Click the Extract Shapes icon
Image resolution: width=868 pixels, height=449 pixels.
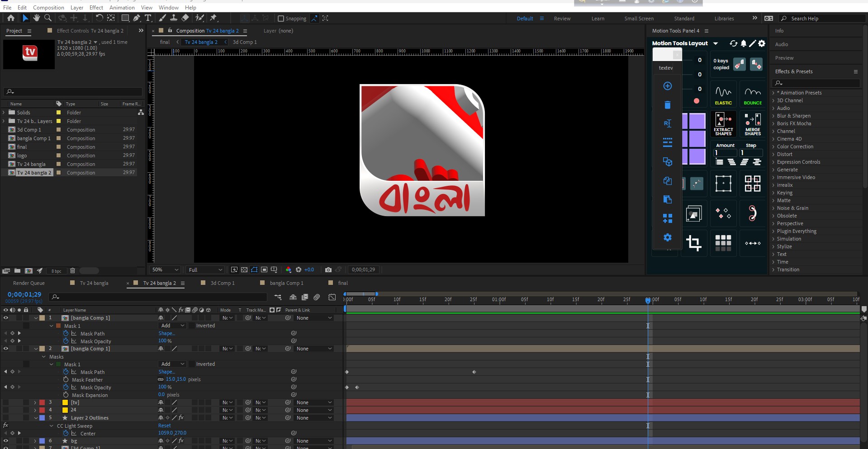[723, 124]
